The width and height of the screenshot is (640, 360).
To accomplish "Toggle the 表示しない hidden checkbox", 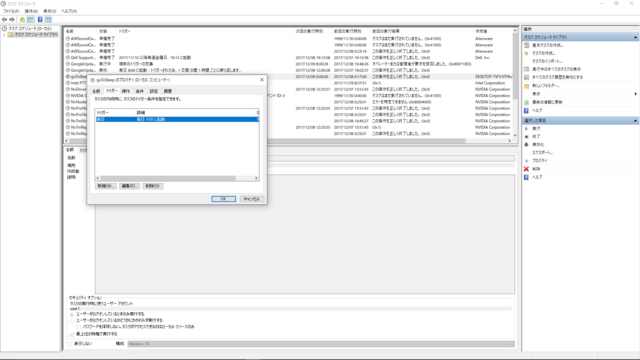I will [x=69, y=344].
